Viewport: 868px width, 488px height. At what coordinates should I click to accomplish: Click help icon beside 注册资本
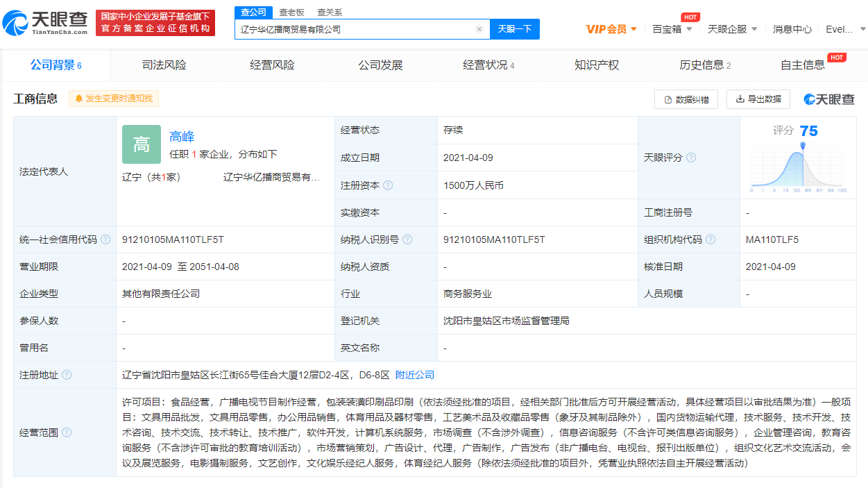tap(388, 185)
